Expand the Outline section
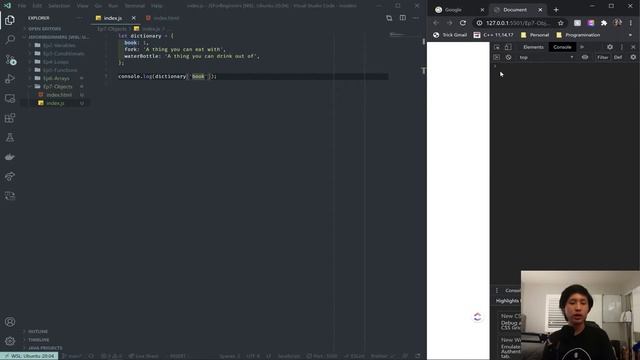 pyautogui.click(x=38, y=331)
